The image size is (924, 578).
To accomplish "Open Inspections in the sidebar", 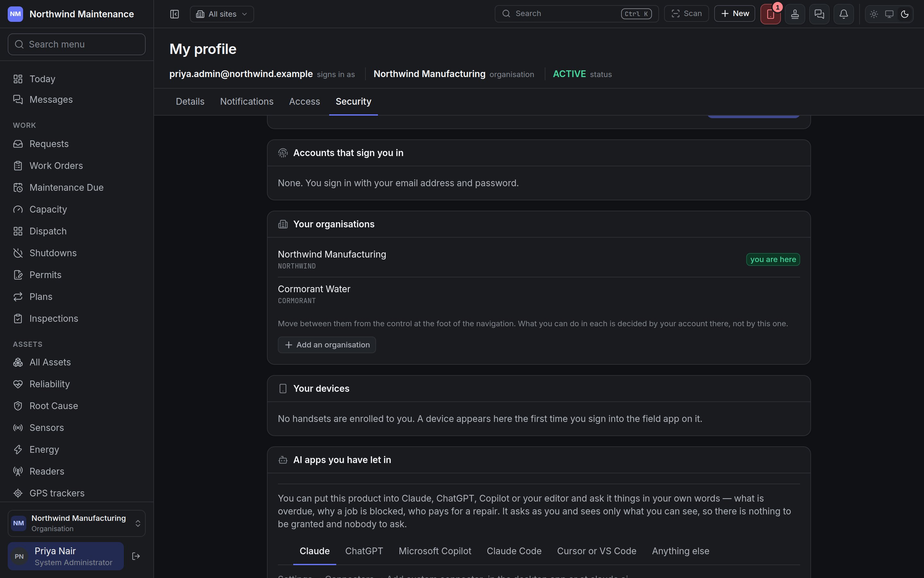I will click(76, 318).
